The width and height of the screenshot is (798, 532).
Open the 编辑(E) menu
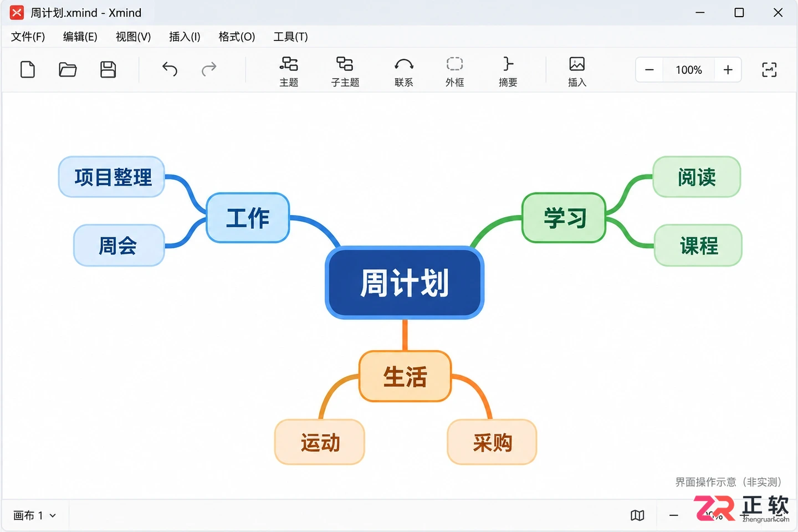(x=80, y=37)
